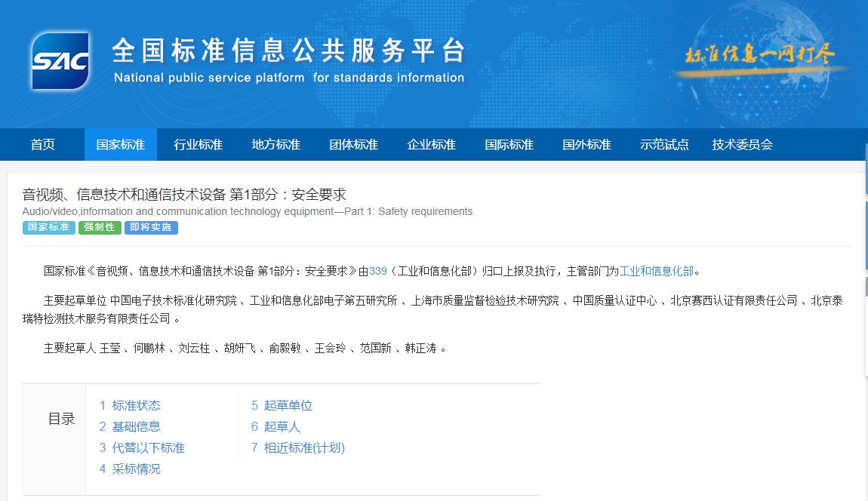The image size is (868, 501).
Task: Jump to 3 代替以下标准 section
Action: (142, 447)
